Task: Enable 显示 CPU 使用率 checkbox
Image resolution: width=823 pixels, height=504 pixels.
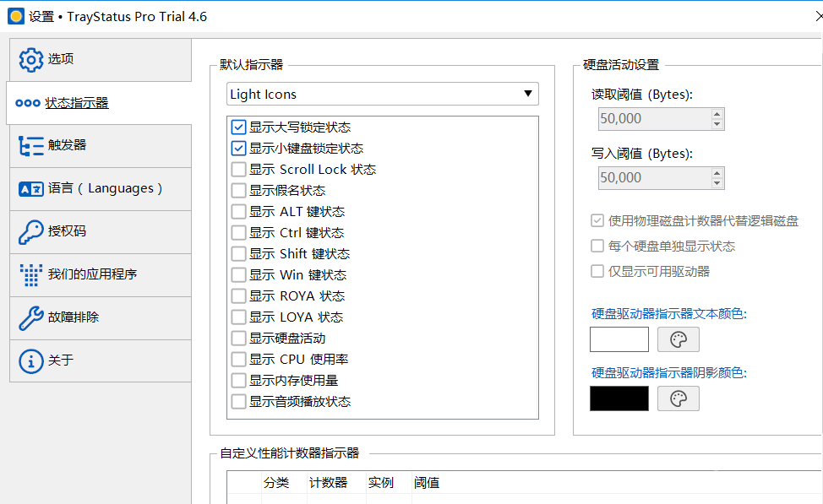Action: tap(238, 360)
